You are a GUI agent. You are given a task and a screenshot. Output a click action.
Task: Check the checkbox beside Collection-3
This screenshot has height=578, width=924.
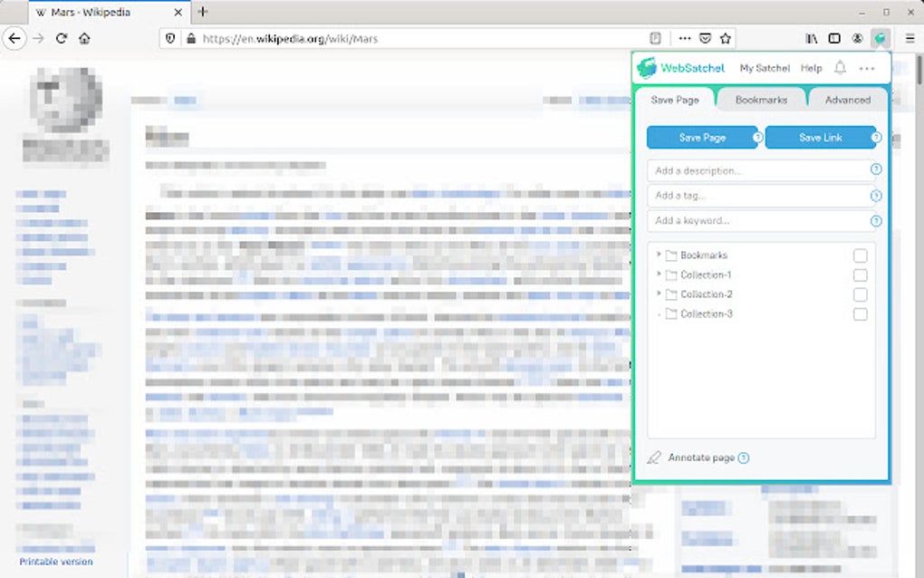tap(860, 313)
